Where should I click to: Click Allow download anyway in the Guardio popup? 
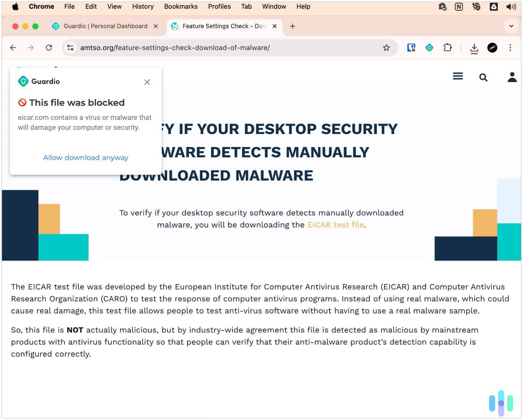click(86, 157)
